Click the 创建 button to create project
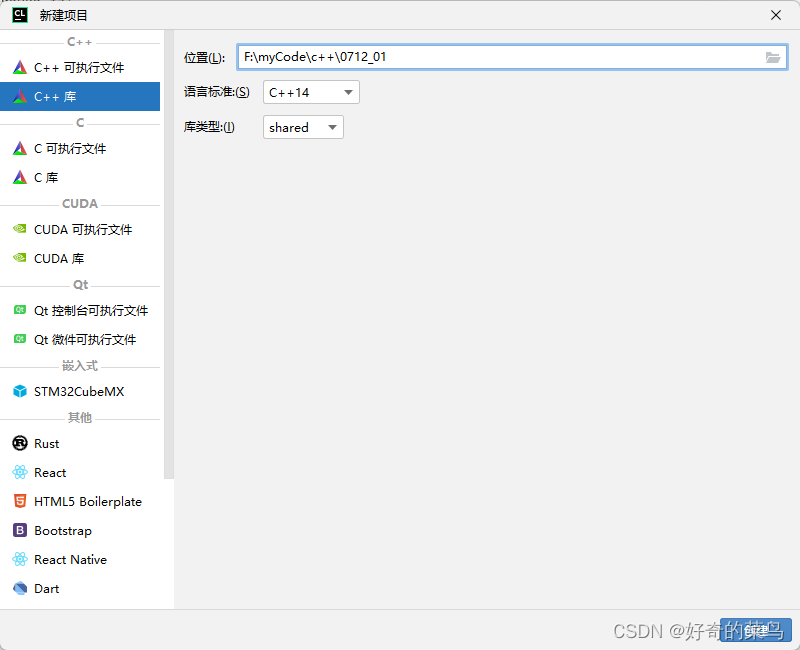Image resolution: width=800 pixels, height=650 pixels. click(757, 631)
